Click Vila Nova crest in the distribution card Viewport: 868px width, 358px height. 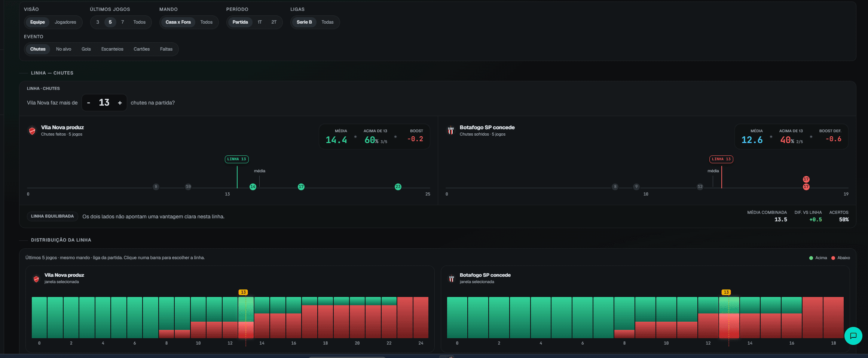pos(36,279)
